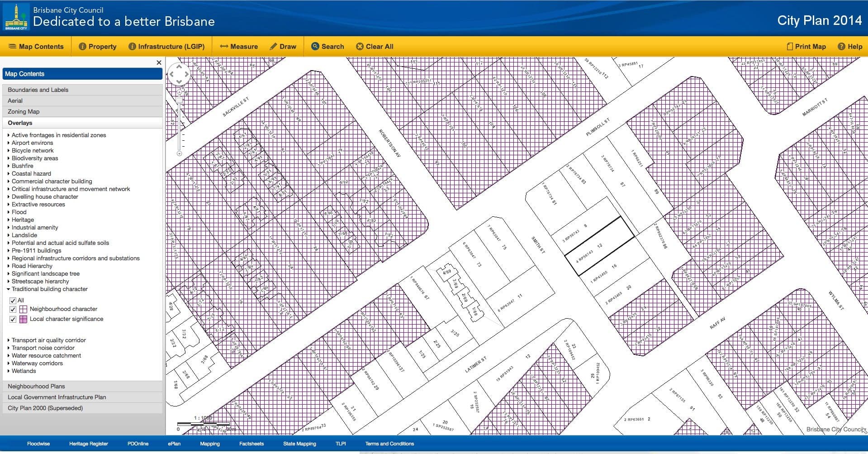
Task: Click the Clear All cross icon
Action: pos(360,47)
